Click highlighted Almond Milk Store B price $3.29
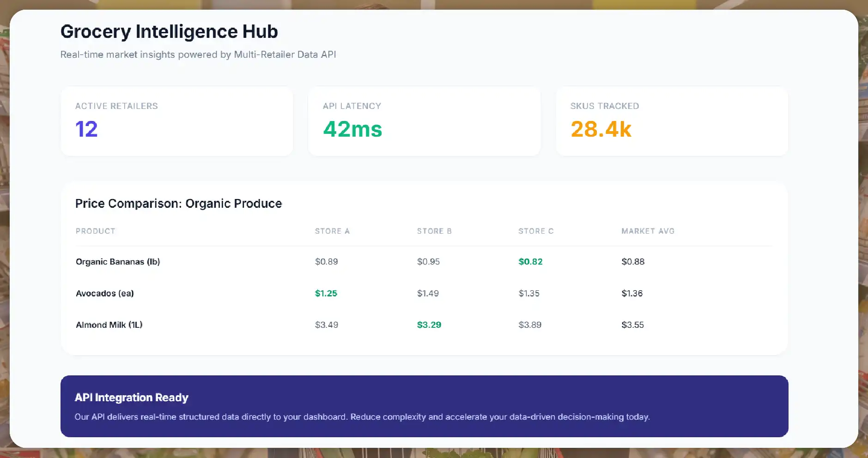Image resolution: width=868 pixels, height=458 pixels. coord(429,325)
